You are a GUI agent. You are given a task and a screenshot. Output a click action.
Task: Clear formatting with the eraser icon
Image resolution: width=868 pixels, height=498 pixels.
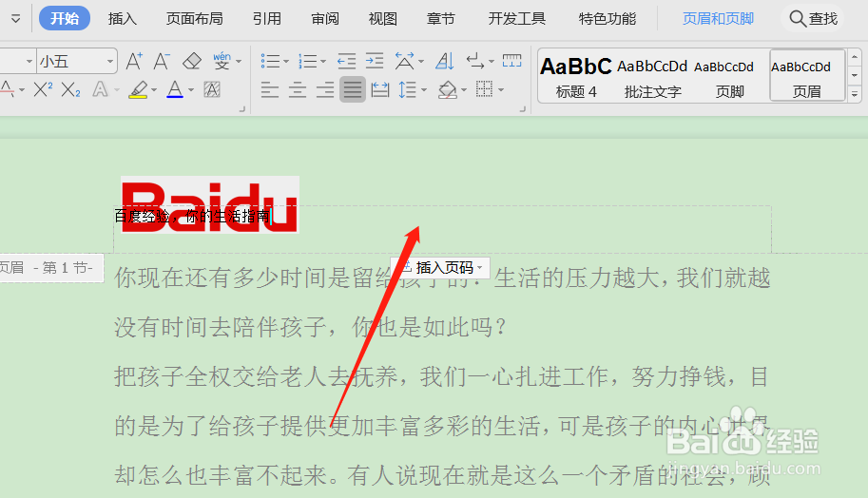tap(191, 61)
